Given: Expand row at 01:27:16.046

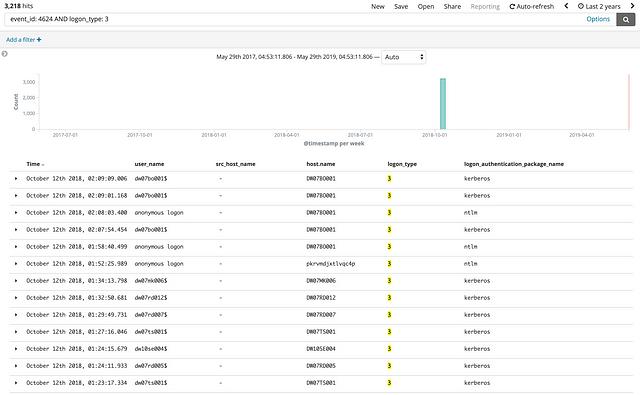Looking at the screenshot, I should coord(16,332).
